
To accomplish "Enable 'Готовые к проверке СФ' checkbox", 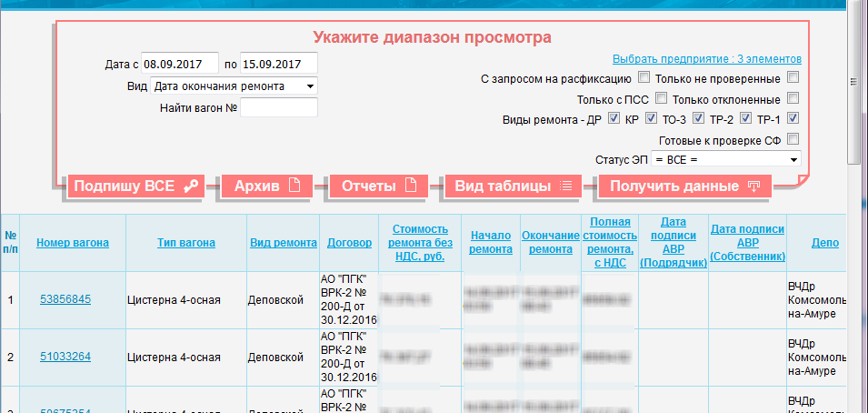I will [x=793, y=139].
